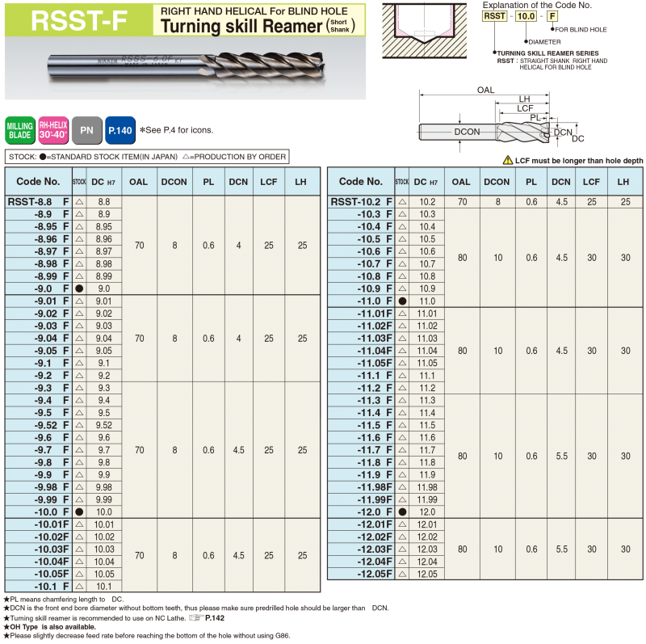Click the yellow warning triangle beside LCF note

(x=507, y=161)
